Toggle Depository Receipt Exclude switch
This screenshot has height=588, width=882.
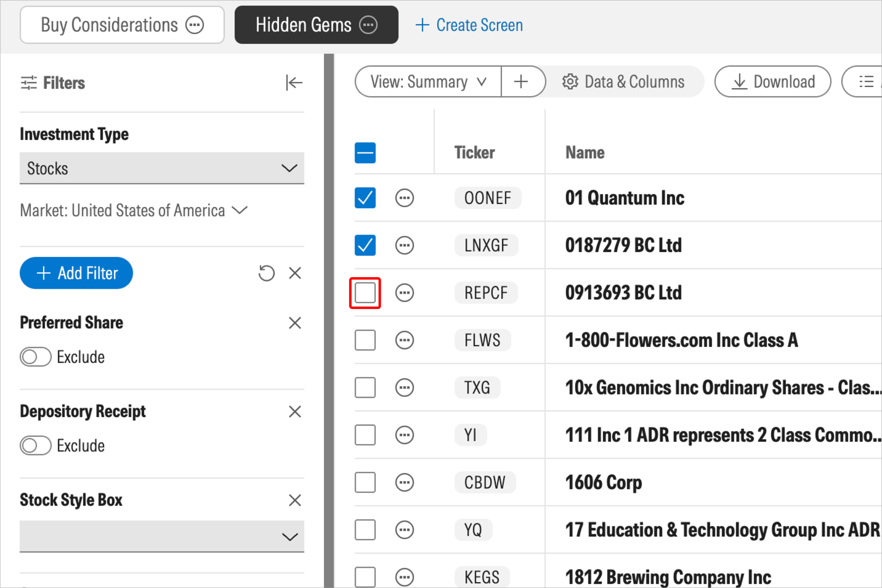(36, 446)
